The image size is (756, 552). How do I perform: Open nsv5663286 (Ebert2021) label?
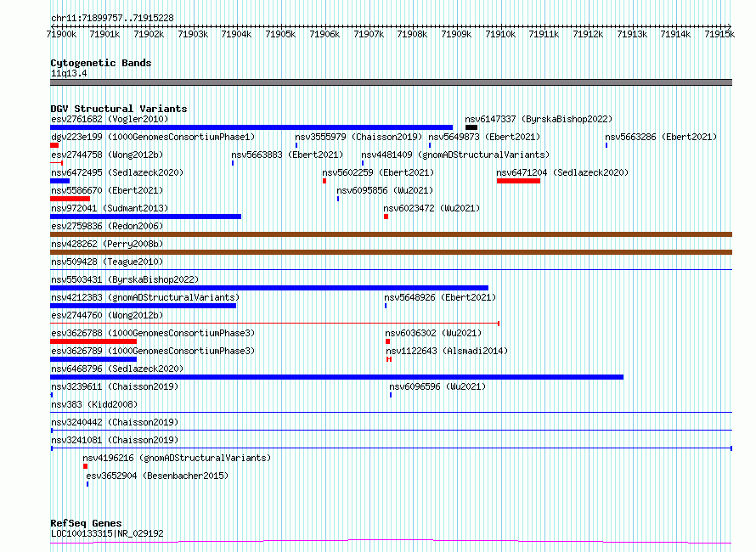pyautogui.click(x=661, y=137)
